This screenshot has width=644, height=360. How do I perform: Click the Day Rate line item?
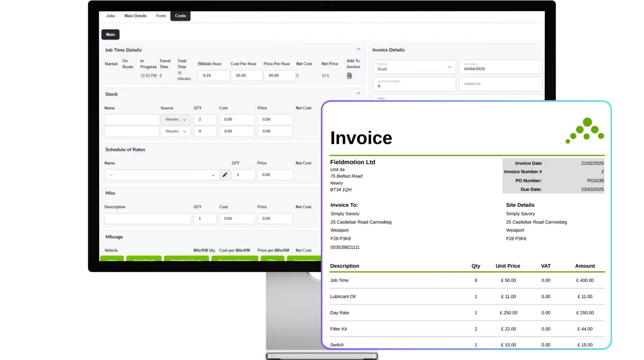point(467,313)
